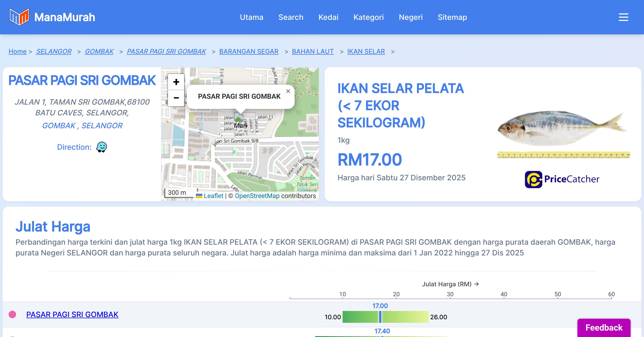Open the Search nav item
This screenshot has width=644, height=337.
tap(291, 17)
